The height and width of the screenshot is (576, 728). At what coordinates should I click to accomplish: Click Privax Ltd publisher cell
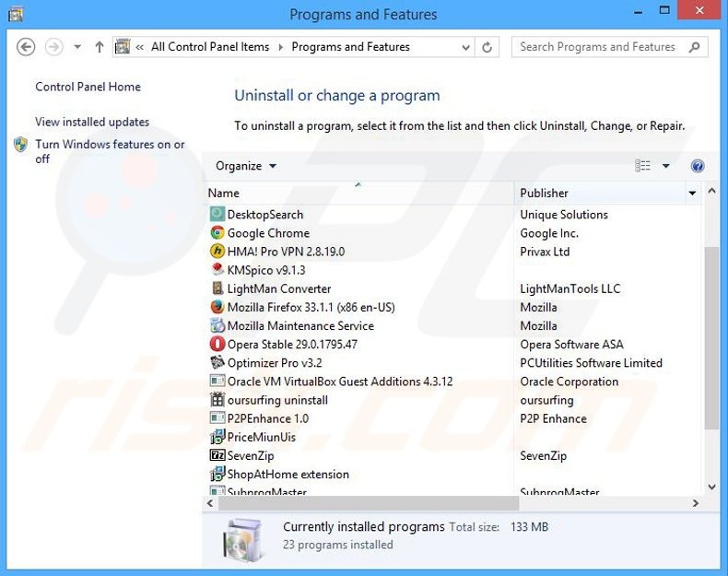(x=545, y=252)
